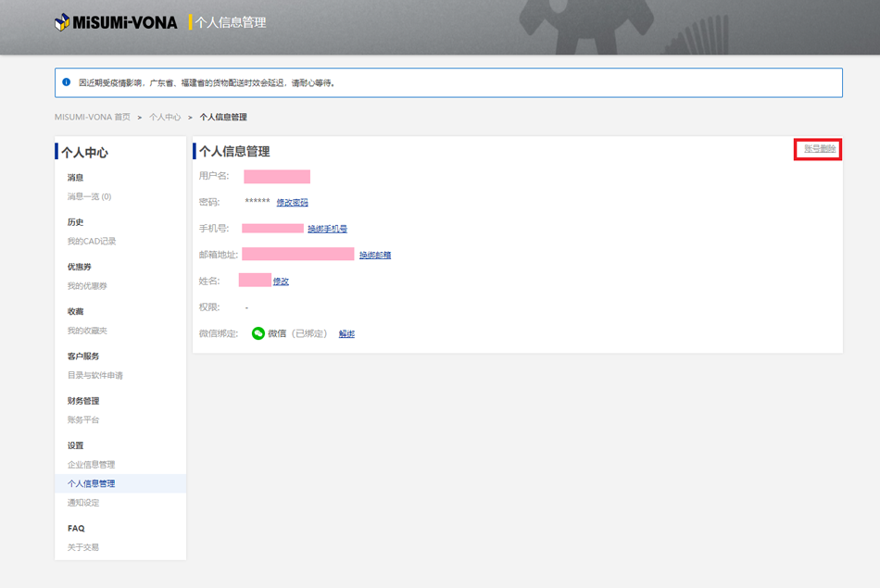This screenshot has width=880, height=588.
Task: Click 换绑邮箱 link
Action: tap(375, 255)
